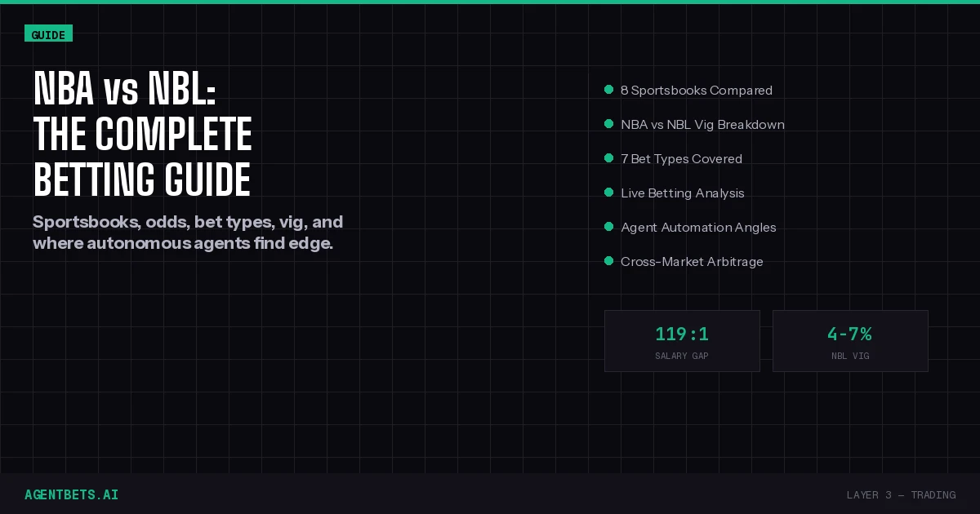Click the green dot next to Cross-Market Arbitrage
980x514 pixels.
pos(608,261)
